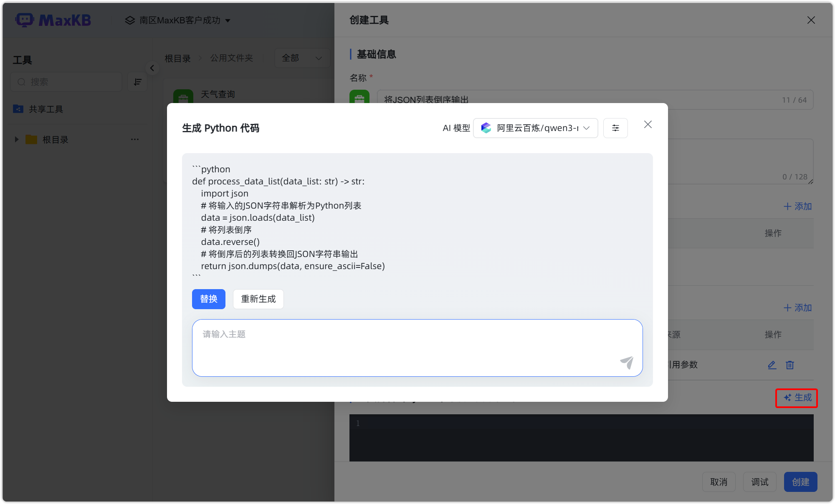Click the upper 添加 link for input parameters
The width and height of the screenshot is (835, 504).
coord(797,207)
